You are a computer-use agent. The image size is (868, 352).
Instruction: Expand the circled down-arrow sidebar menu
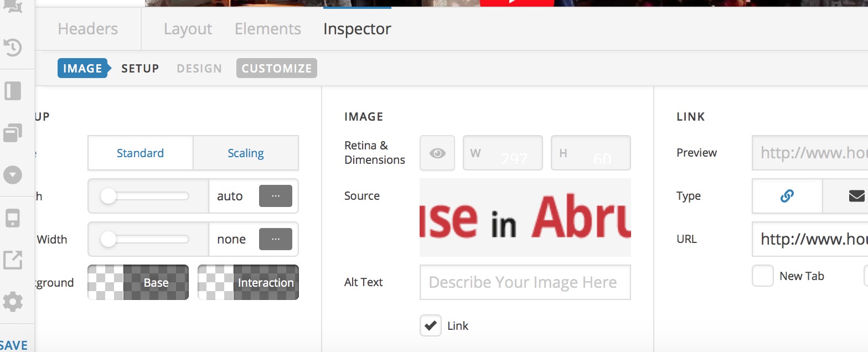tap(13, 175)
